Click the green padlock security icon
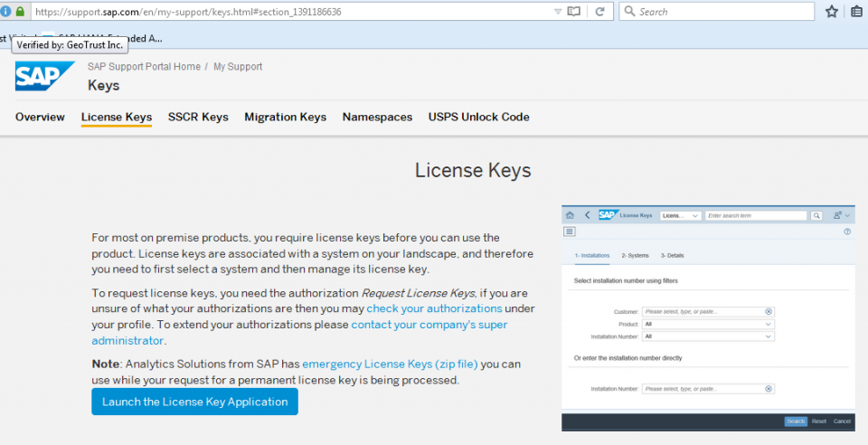Image resolution: width=868 pixels, height=445 pixels. click(x=20, y=12)
